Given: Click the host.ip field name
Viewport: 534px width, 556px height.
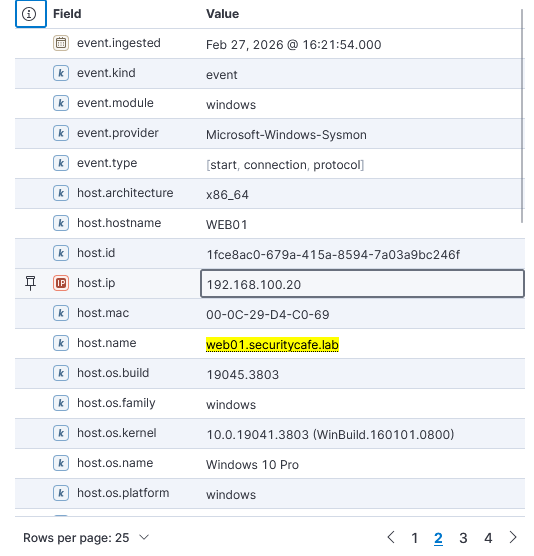Looking at the screenshot, I should [x=96, y=283].
